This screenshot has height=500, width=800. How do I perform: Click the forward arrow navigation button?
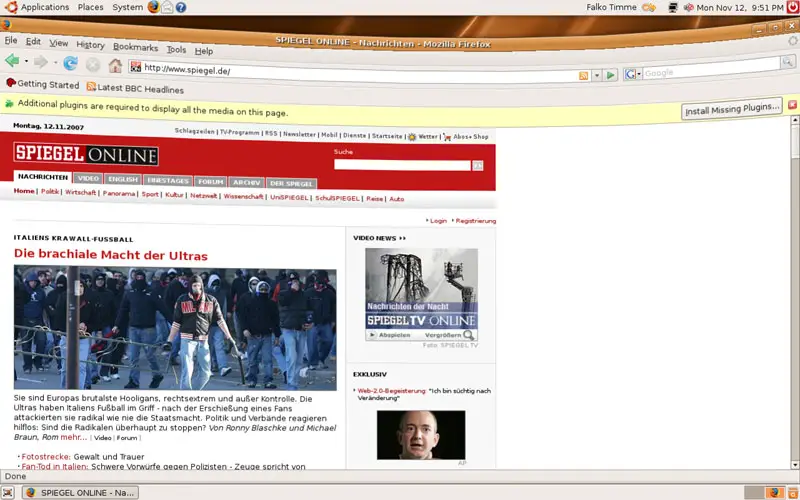point(41,62)
